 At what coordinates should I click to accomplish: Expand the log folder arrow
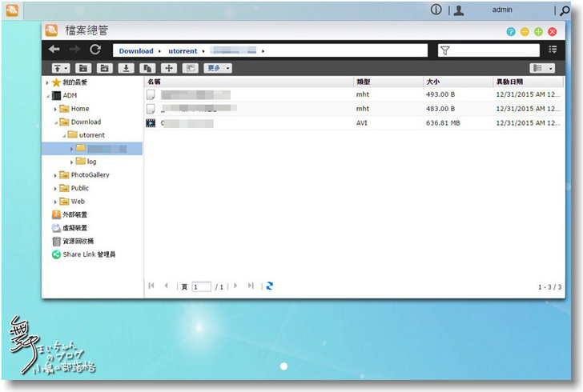pos(71,162)
